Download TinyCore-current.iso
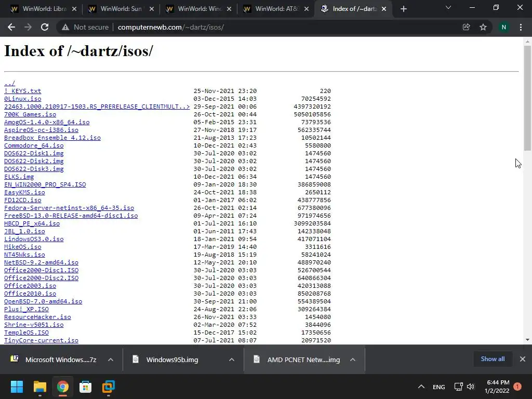Image resolution: width=532 pixels, height=399 pixels. (41, 341)
